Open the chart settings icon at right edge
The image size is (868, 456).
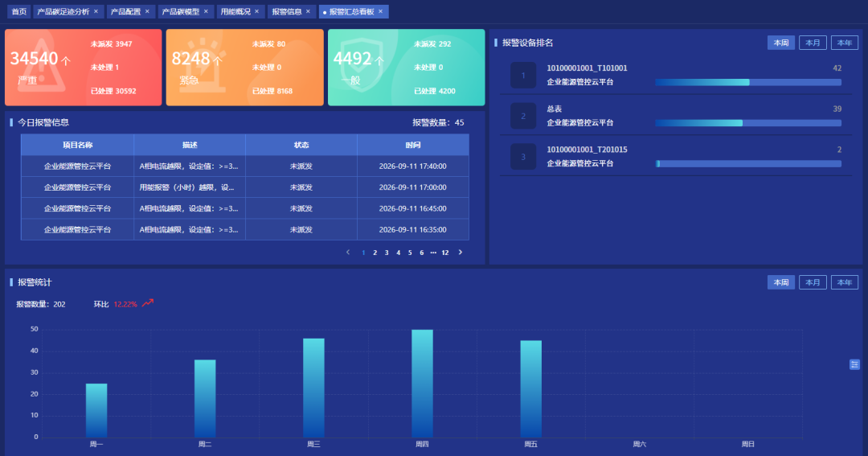tap(854, 364)
